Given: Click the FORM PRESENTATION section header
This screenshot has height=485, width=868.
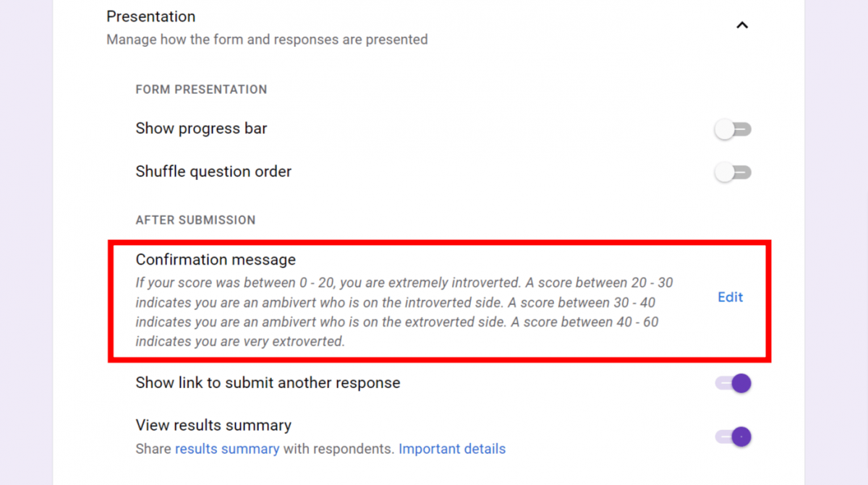Looking at the screenshot, I should pyautogui.click(x=201, y=89).
